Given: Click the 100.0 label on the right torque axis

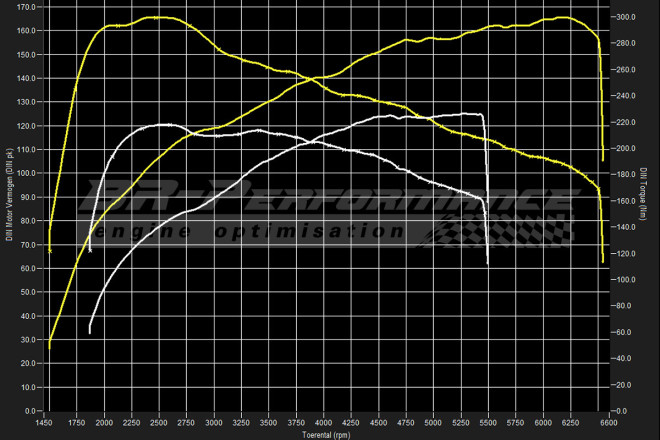Looking at the screenshot, I should coord(624,280).
